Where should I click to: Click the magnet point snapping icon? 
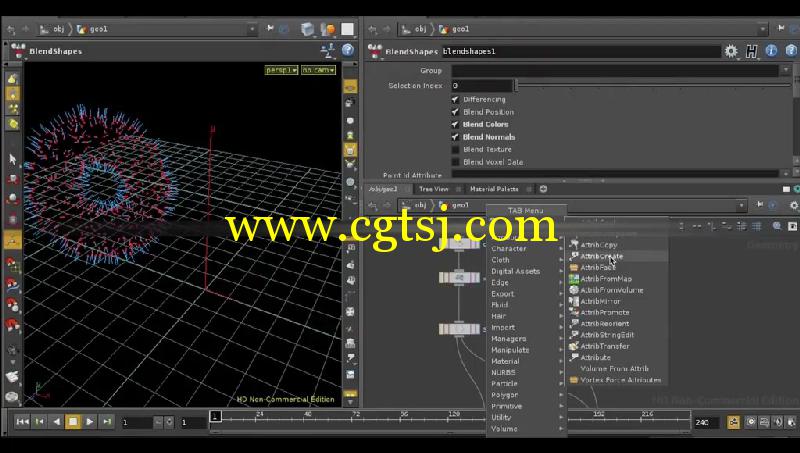(x=12, y=305)
